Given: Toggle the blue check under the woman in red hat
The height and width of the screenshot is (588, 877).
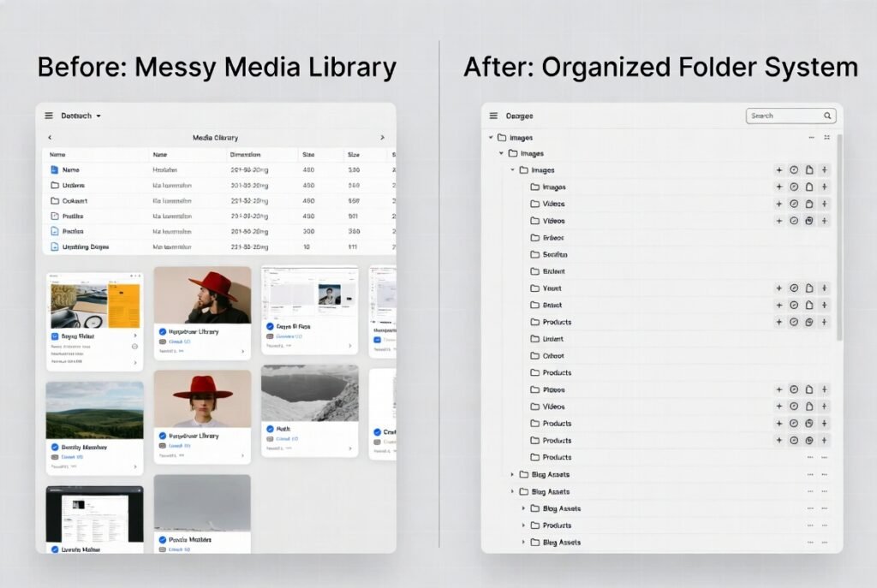Looking at the screenshot, I should click(163, 436).
